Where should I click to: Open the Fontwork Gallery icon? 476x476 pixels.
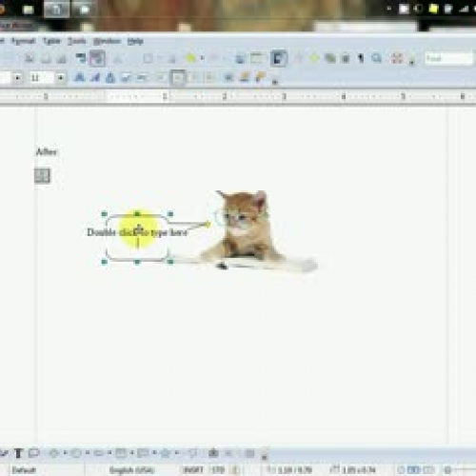coord(213,453)
